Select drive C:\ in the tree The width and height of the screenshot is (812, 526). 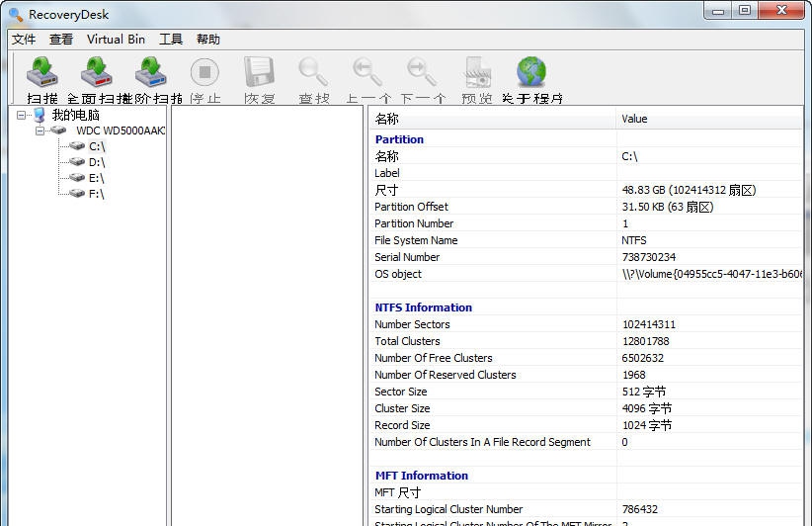[96, 146]
